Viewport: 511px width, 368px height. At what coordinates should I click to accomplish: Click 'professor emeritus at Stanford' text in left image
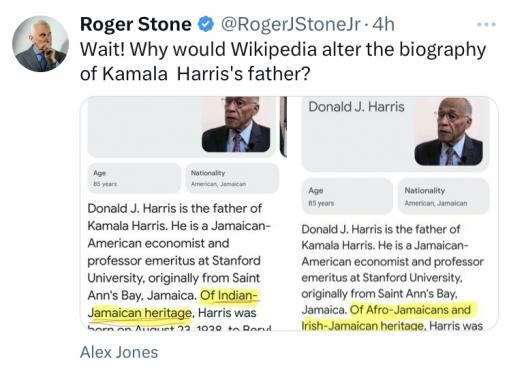click(x=174, y=260)
